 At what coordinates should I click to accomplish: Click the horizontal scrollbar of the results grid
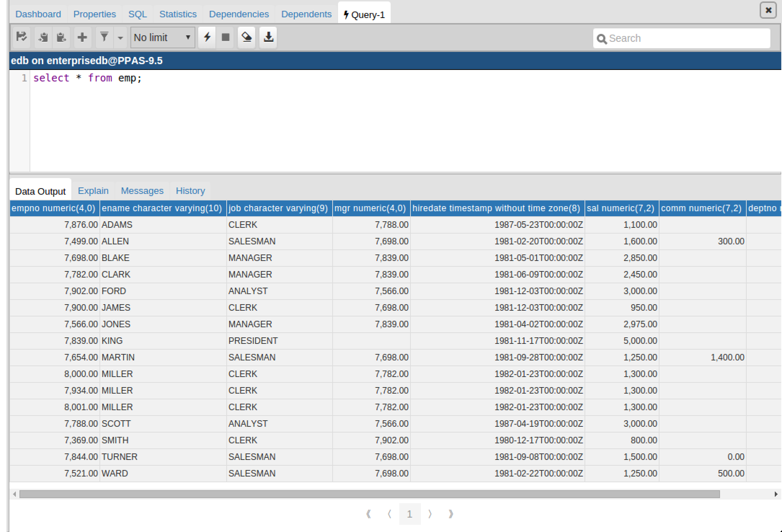coord(369,494)
